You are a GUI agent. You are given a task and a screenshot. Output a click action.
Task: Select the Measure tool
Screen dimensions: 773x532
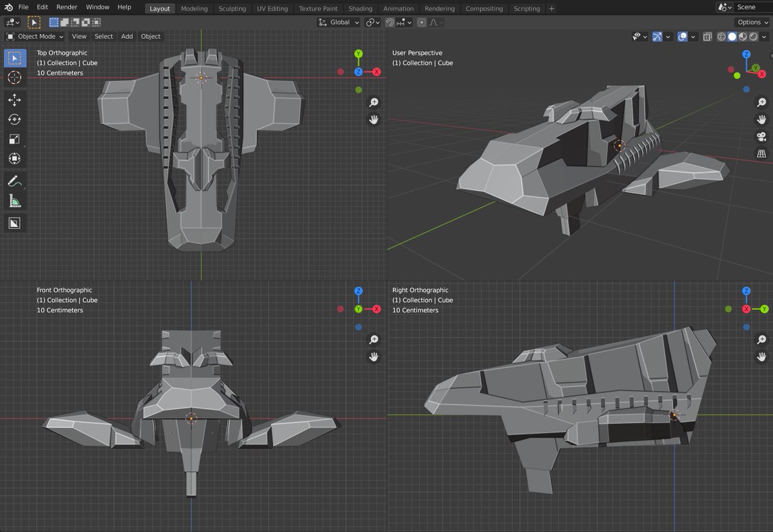14,204
